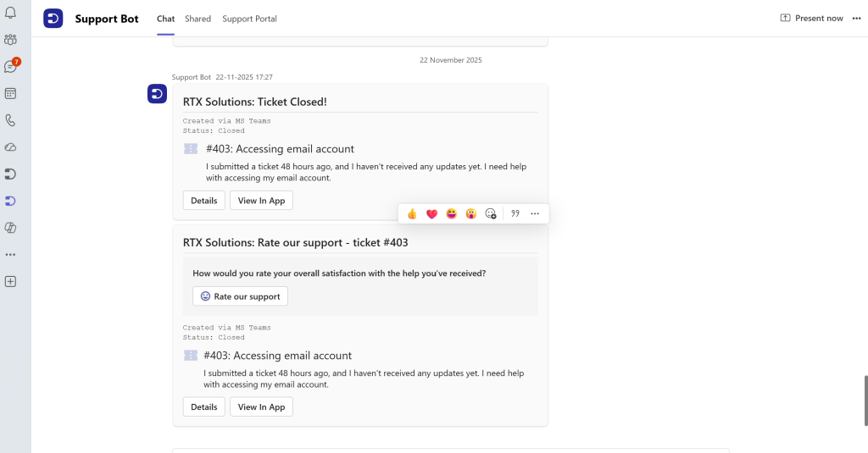Click the chat vertical scrollbar thumb

(865, 401)
